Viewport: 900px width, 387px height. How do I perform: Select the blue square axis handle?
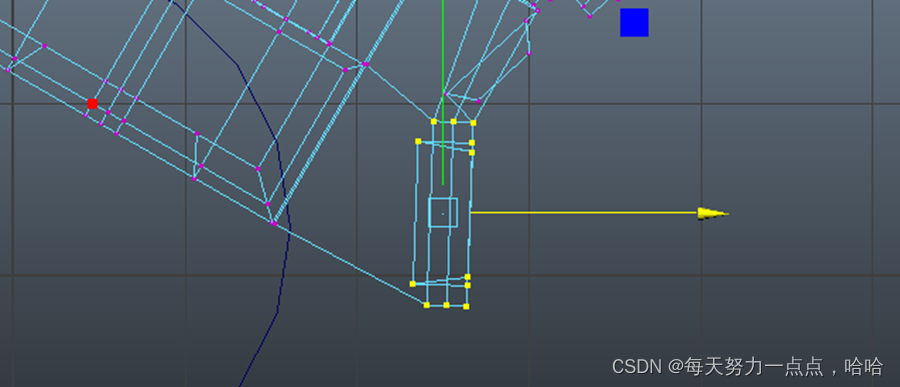coord(634,22)
